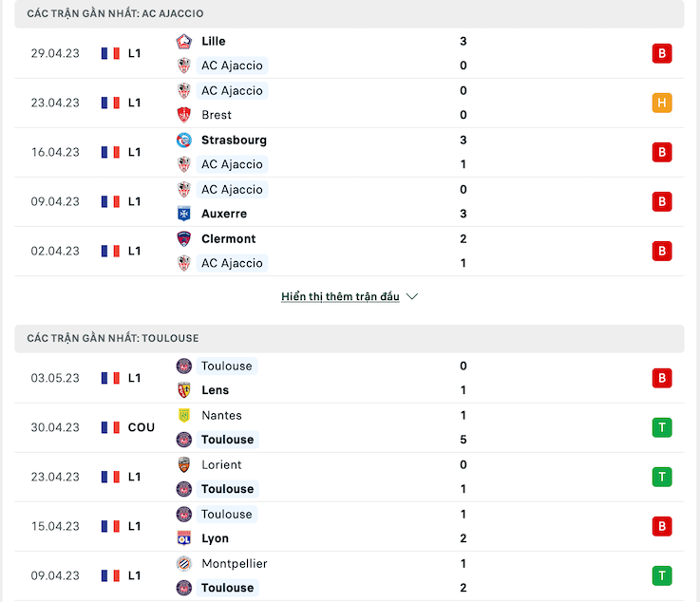Image resolution: width=700 pixels, height=602 pixels.
Task: Click the Lille club logo
Action: pyautogui.click(x=184, y=42)
